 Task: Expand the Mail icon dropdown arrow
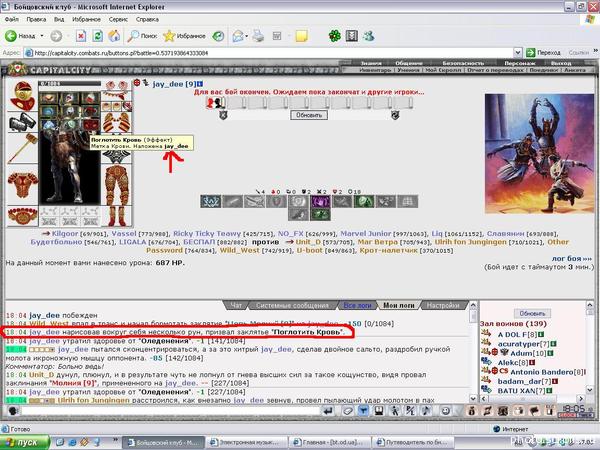click(x=246, y=36)
